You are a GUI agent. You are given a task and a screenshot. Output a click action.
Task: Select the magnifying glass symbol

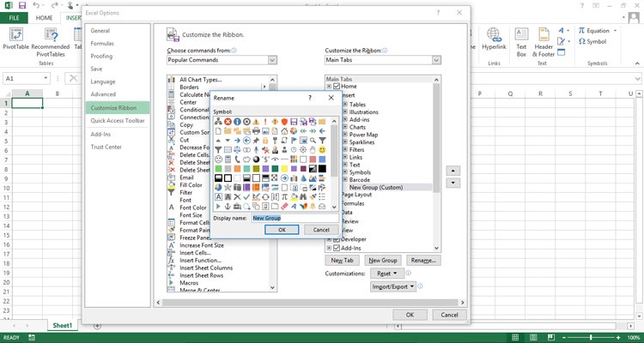(x=313, y=141)
